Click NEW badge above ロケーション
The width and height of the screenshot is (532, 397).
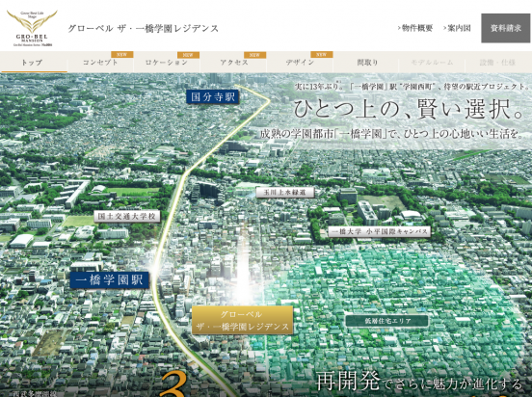click(188, 55)
